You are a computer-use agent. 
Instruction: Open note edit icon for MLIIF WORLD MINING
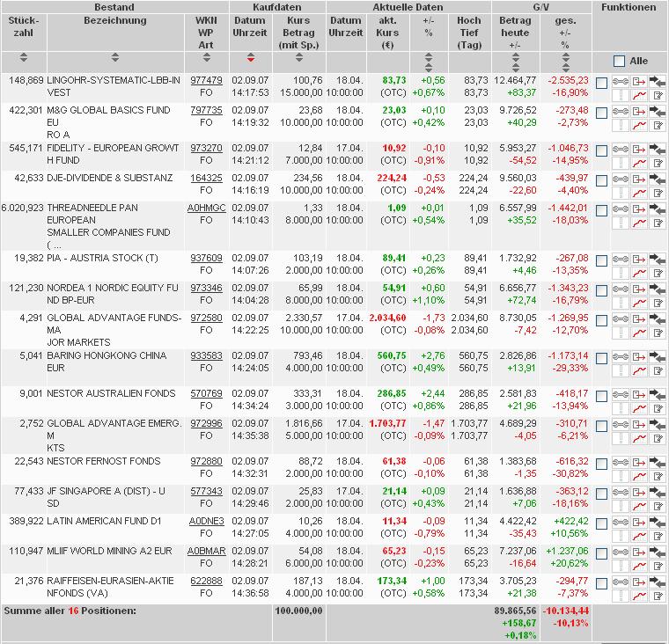(658, 566)
